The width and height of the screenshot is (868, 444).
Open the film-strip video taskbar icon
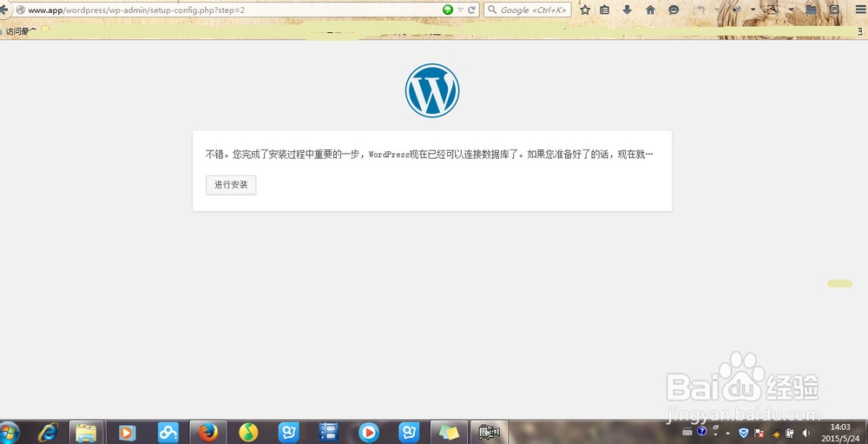click(328, 433)
